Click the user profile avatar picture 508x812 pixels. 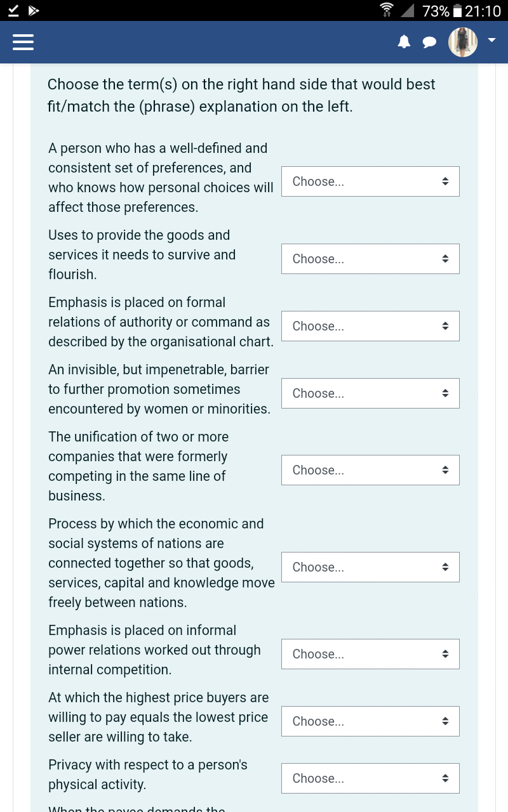click(462, 42)
